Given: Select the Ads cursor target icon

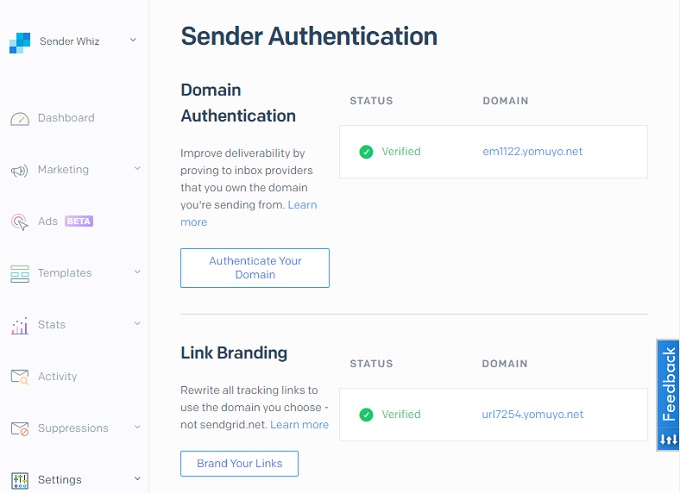Looking at the screenshot, I should (x=19, y=222).
